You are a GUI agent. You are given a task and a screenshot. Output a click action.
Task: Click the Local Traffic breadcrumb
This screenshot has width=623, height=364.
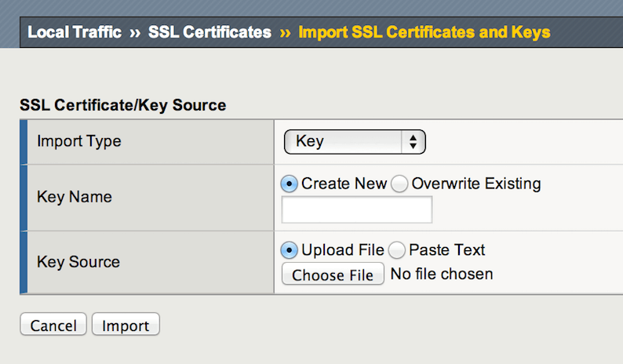click(x=75, y=32)
